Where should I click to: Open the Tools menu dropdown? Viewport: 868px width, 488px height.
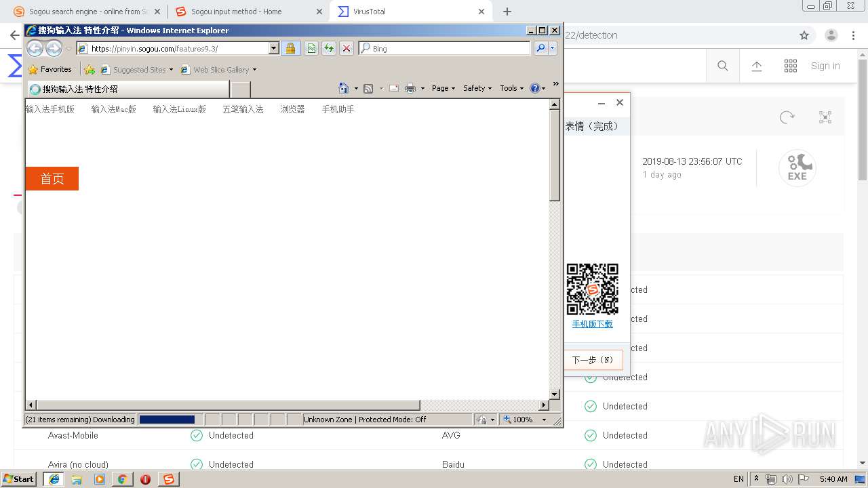click(512, 88)
